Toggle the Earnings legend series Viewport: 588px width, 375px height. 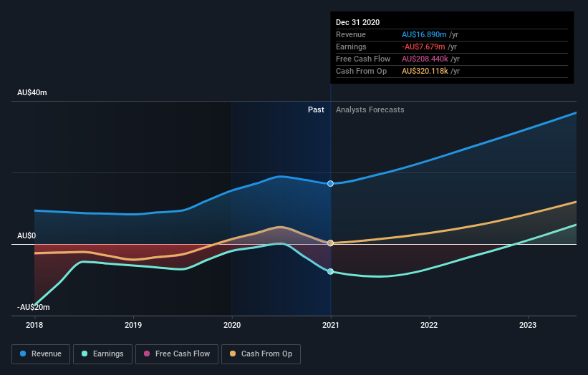tap(102, 354)
